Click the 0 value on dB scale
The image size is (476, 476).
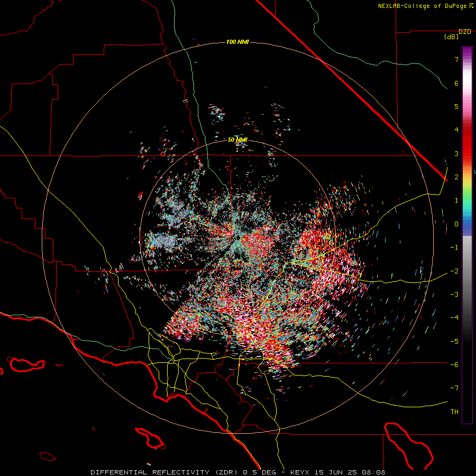coord(456,224)
